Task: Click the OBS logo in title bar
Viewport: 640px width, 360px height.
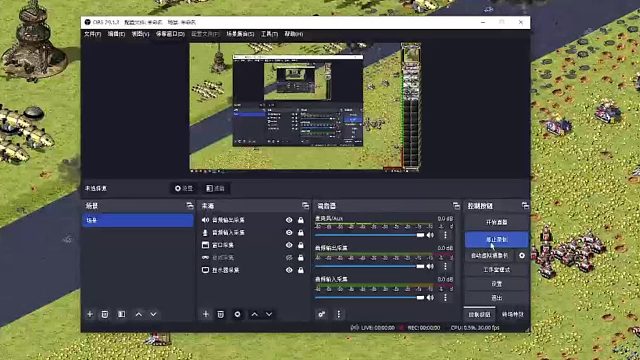Action: pyautogui.click(x=87, y=22)
